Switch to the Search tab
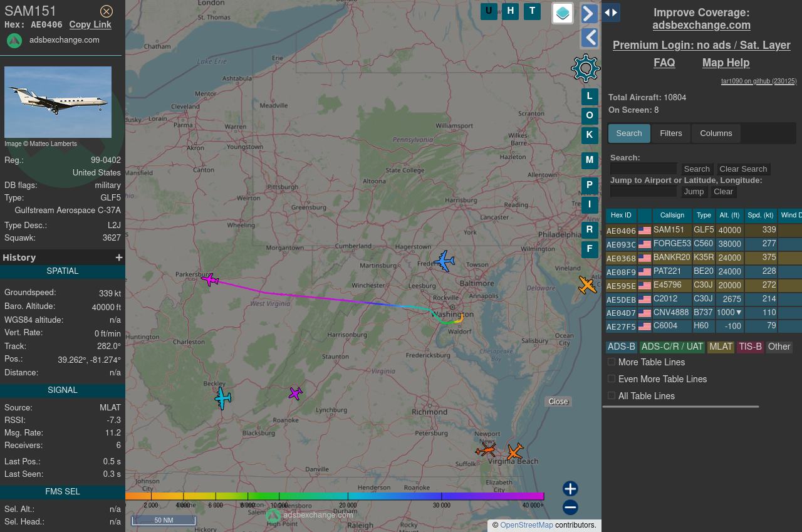Image resolution: width=802 pixels, height=532 pixels. 629,133
